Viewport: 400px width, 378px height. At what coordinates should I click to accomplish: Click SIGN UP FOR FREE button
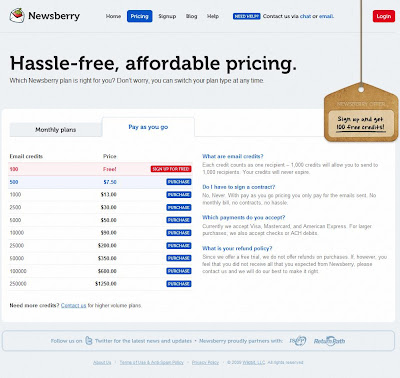click(x=171, y=169)
